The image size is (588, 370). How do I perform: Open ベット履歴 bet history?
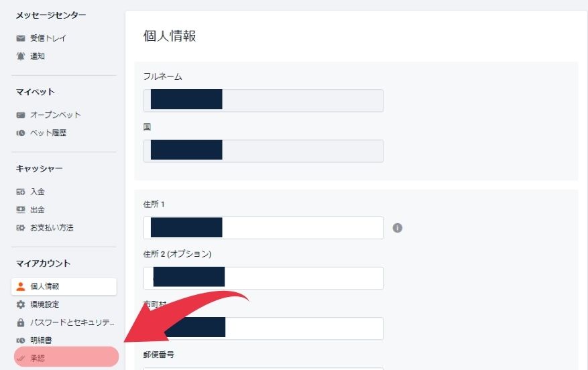click(48, 133)
